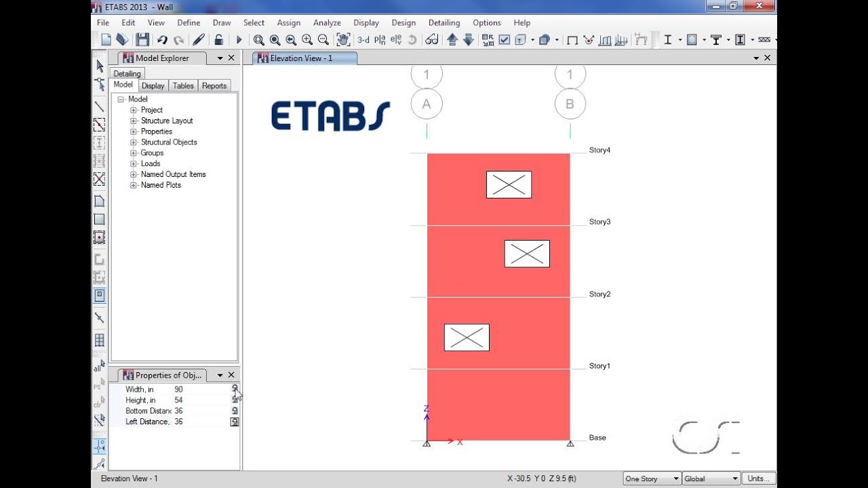Collapse the Model root node
Viewport: 868px width, 488px height.
point(121,99)
